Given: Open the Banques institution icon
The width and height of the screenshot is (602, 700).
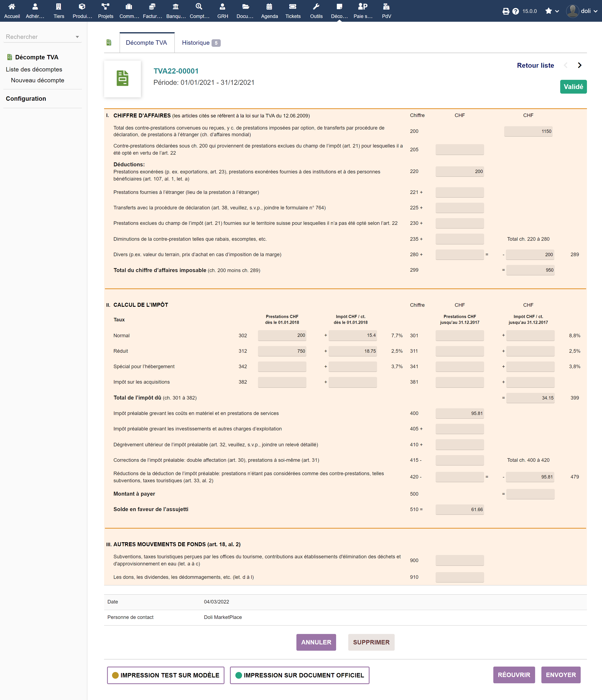Looking at the screenshot, I should tap(175, 7).
